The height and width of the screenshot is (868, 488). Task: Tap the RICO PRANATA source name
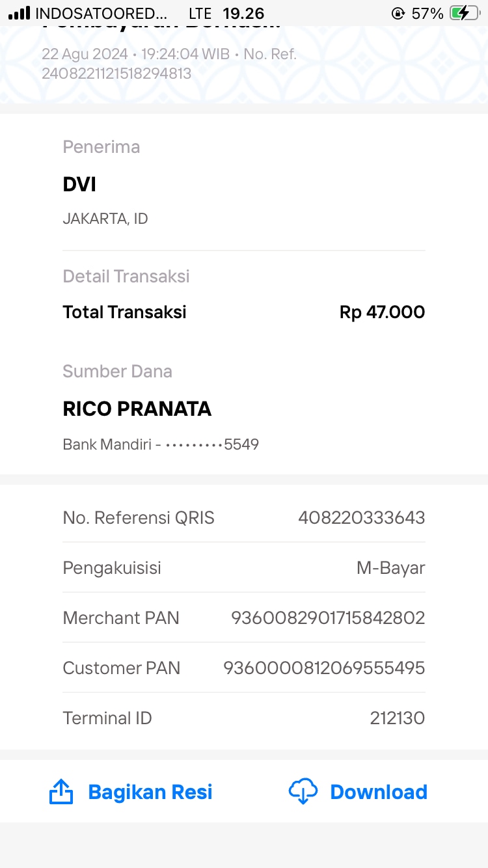pos(137,409)
